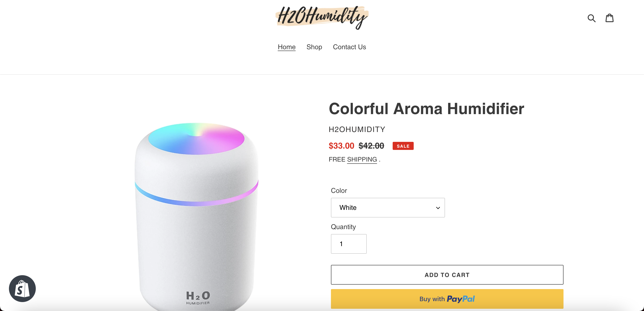Open the shopping cart bag icon
The image size is (644, 311).
click(610, 18)
